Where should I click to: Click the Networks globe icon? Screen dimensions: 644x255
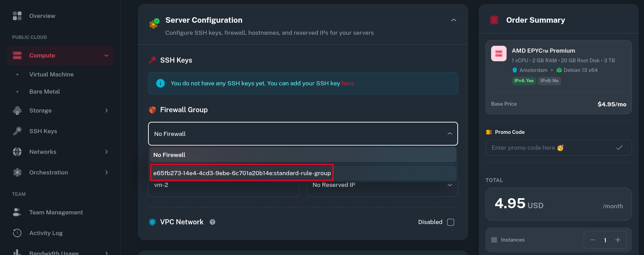17,152
